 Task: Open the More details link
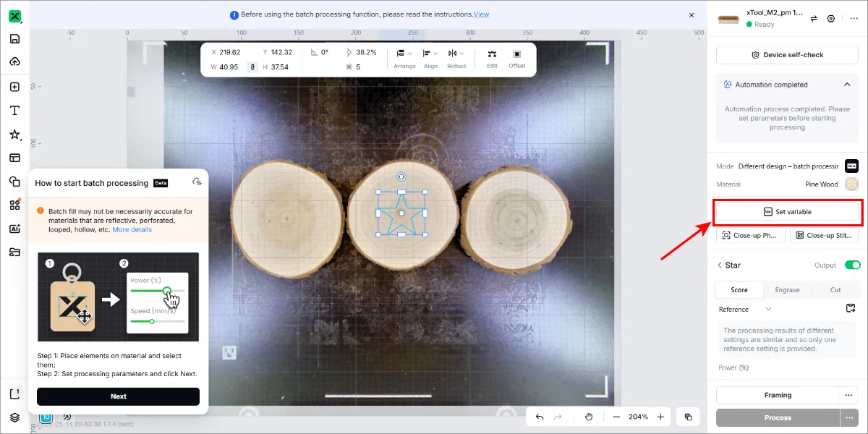(132, 229)
